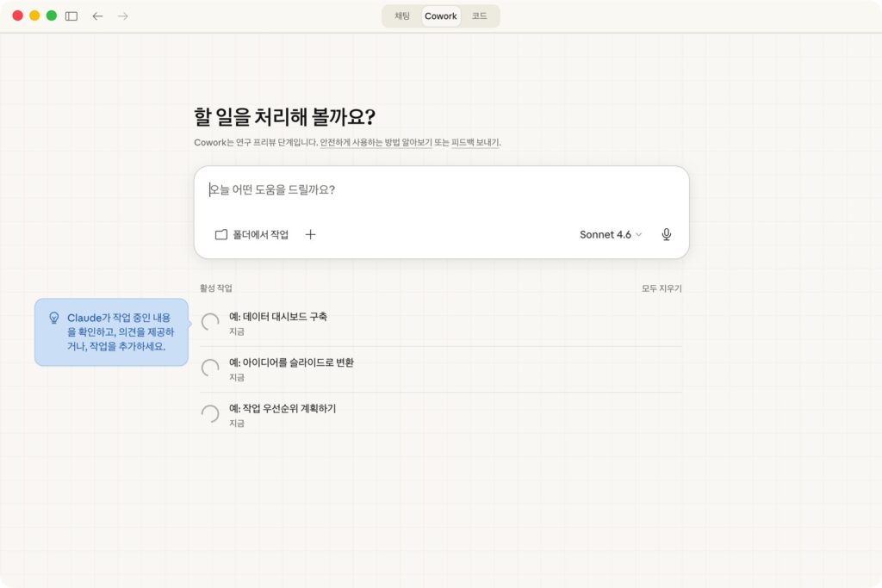Open the 예: 데이터 대시보드 구축 task
This screenshot has height=588, width=882.
[278, 317]
